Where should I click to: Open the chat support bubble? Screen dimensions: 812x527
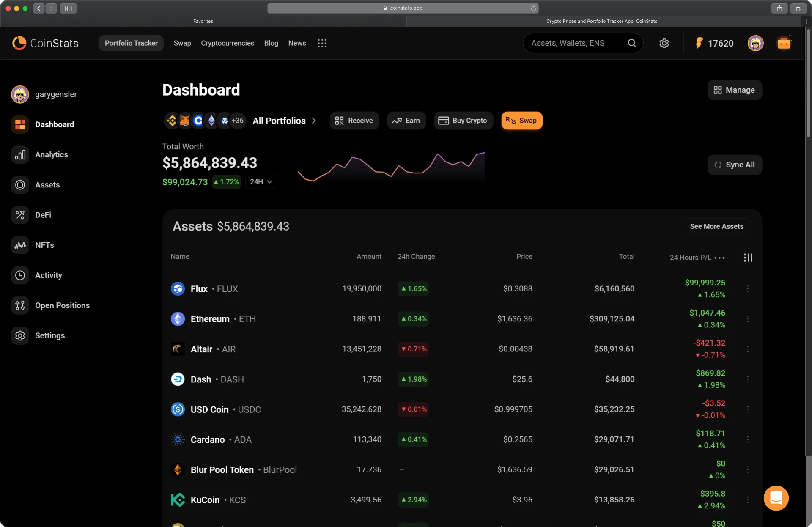776,498
